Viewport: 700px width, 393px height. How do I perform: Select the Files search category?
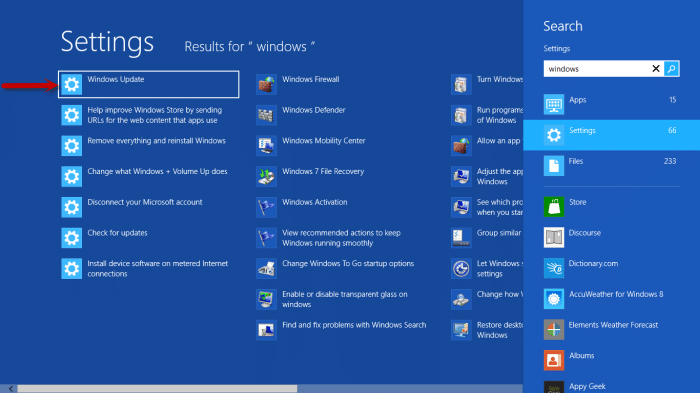click(612, 166)
